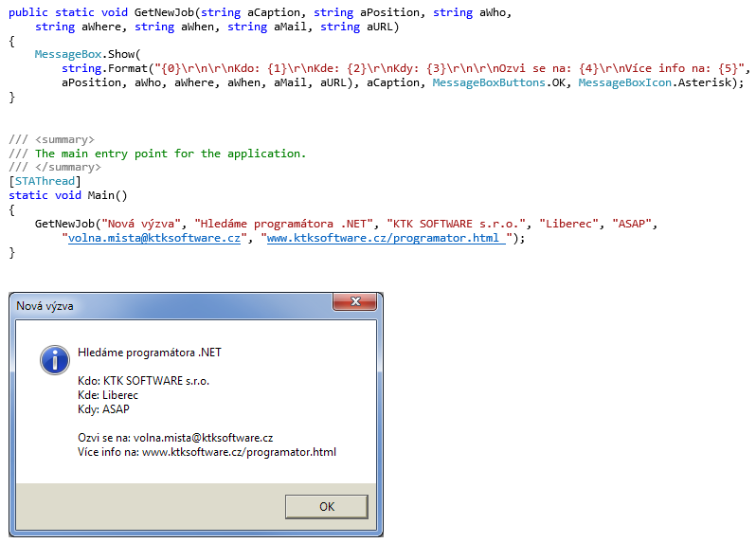Viewport: 756px width, 543px height.
Task: Place cursor on the static void Main() declaration
Action: click(x=67, y=195)
